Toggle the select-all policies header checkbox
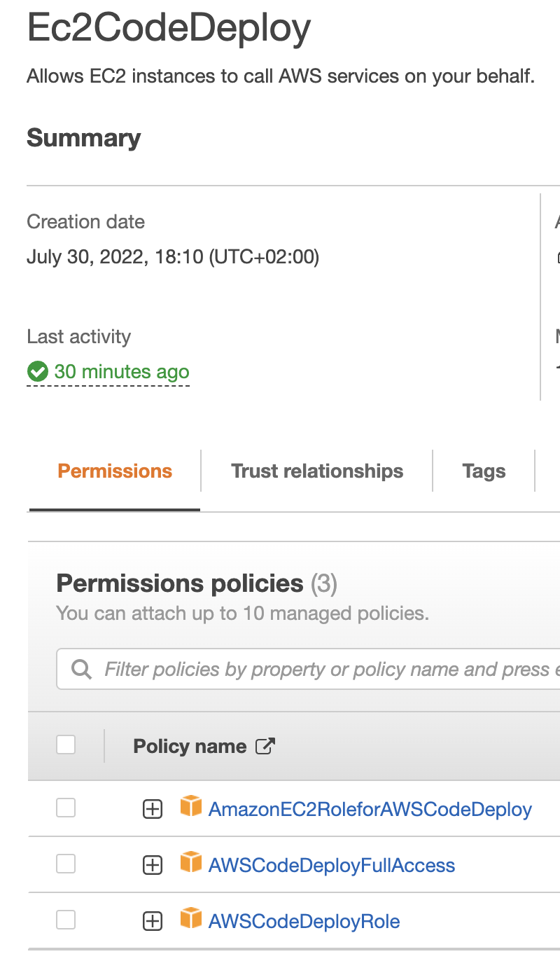Image resolution: width=560 pixels, height=975 pixels. (66, 745)
